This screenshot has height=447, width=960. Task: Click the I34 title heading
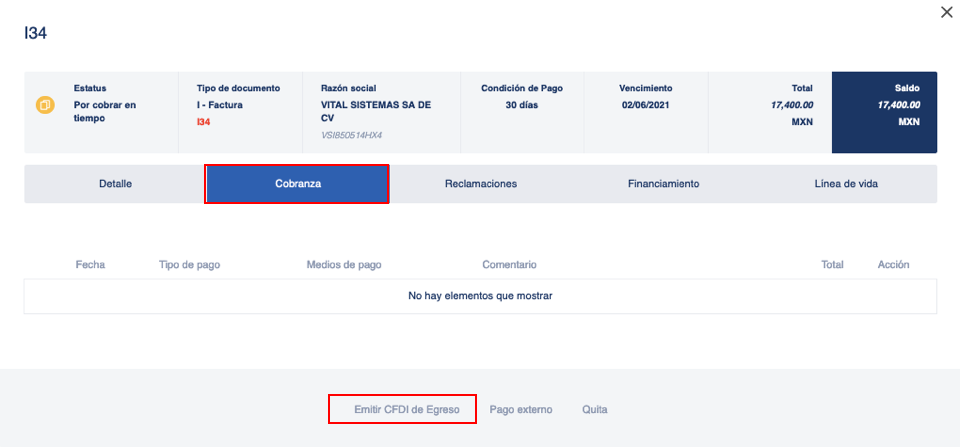(36, 34)
